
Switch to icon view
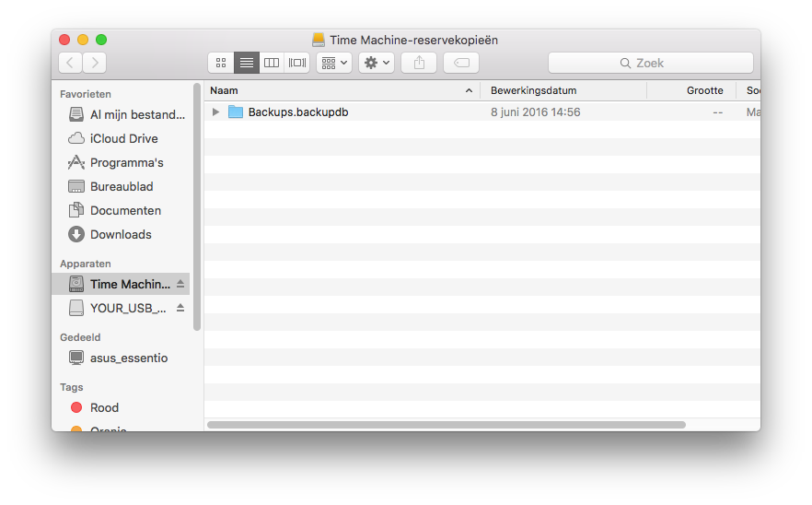point(221,63)
